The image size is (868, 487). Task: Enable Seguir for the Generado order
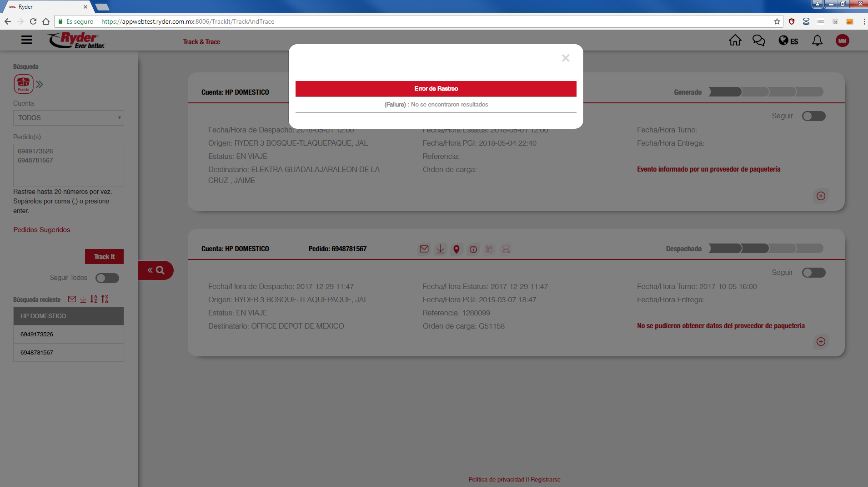click(813, 116)
